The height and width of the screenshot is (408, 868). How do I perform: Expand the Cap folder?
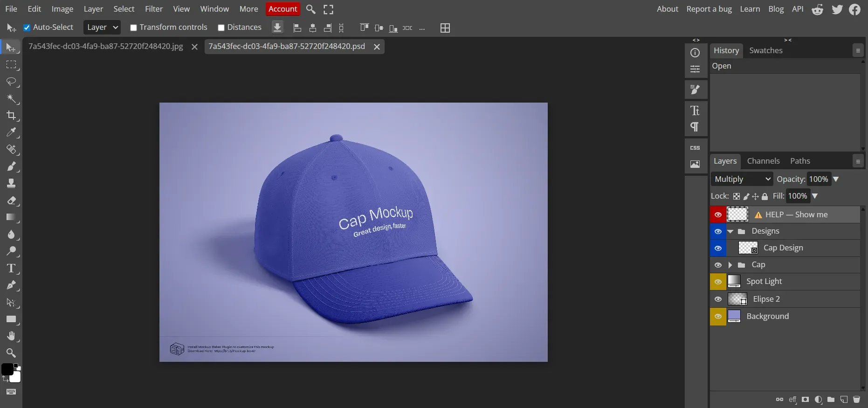tap(730, 265)
